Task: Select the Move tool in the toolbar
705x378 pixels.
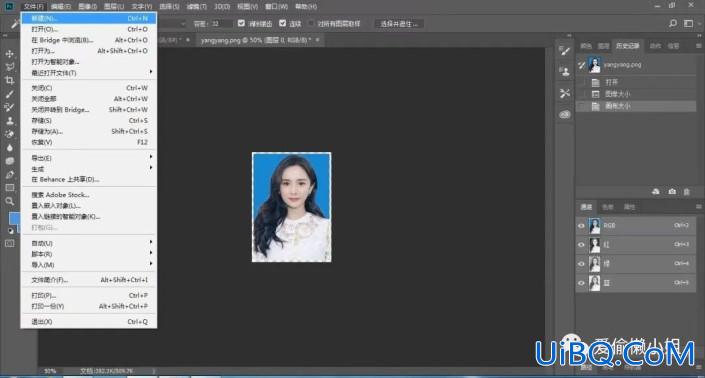Action: tap(9, 53)
